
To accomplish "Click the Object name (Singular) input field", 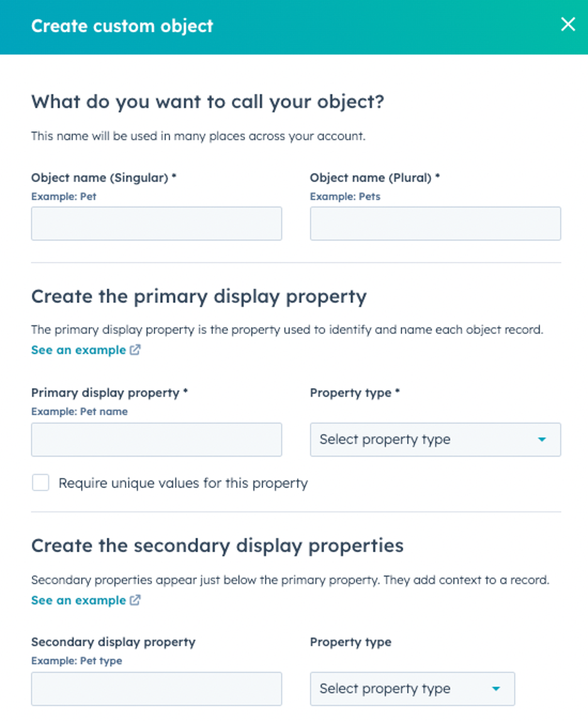I will pyautogui.click(x=156, y=224).
